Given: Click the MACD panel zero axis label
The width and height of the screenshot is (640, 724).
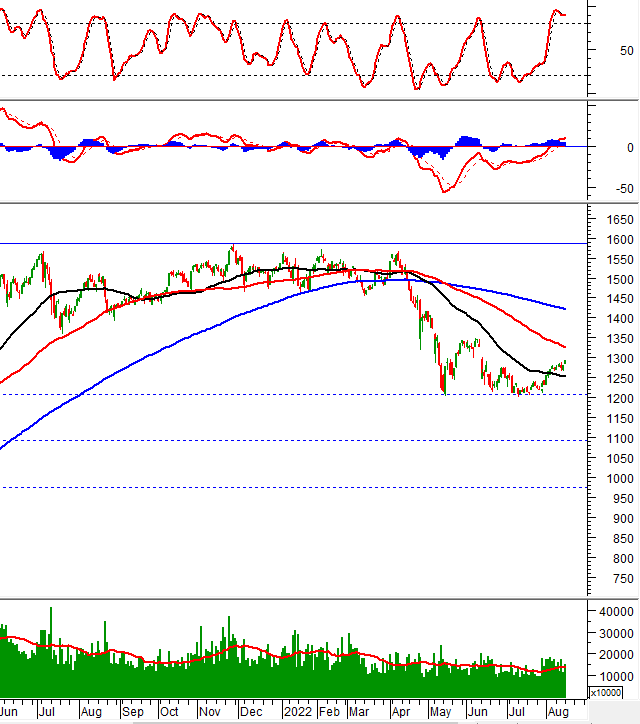Looking at the screenshot, I should (630, 148).
